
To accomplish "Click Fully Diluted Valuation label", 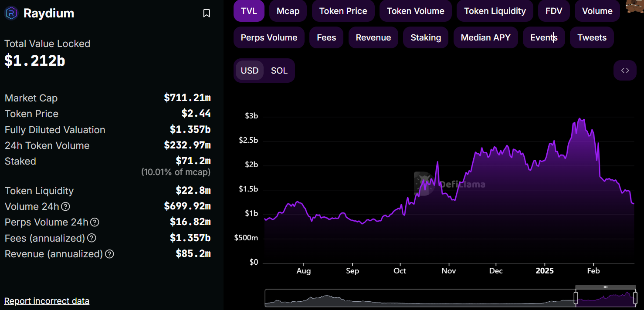I will click(x=55, y=130).
